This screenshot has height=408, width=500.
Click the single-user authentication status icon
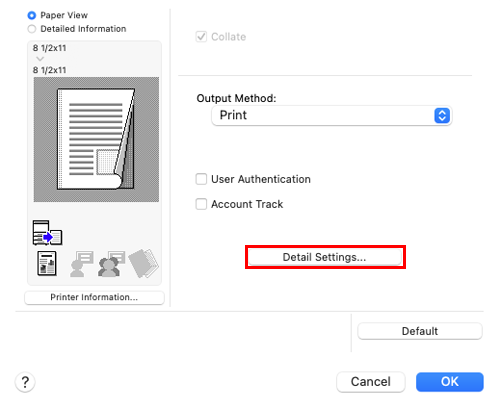coord(82,264)
